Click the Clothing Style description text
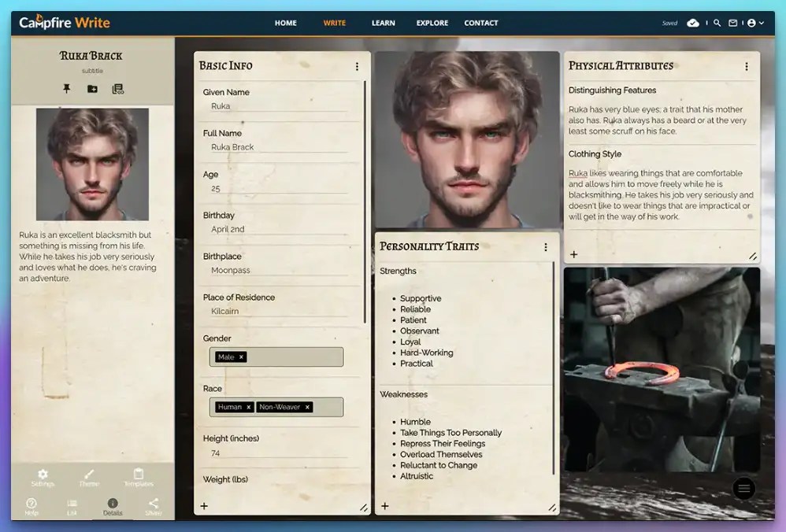Image resolution: width=786 pixels, height=532 pixels. (661, 195)
